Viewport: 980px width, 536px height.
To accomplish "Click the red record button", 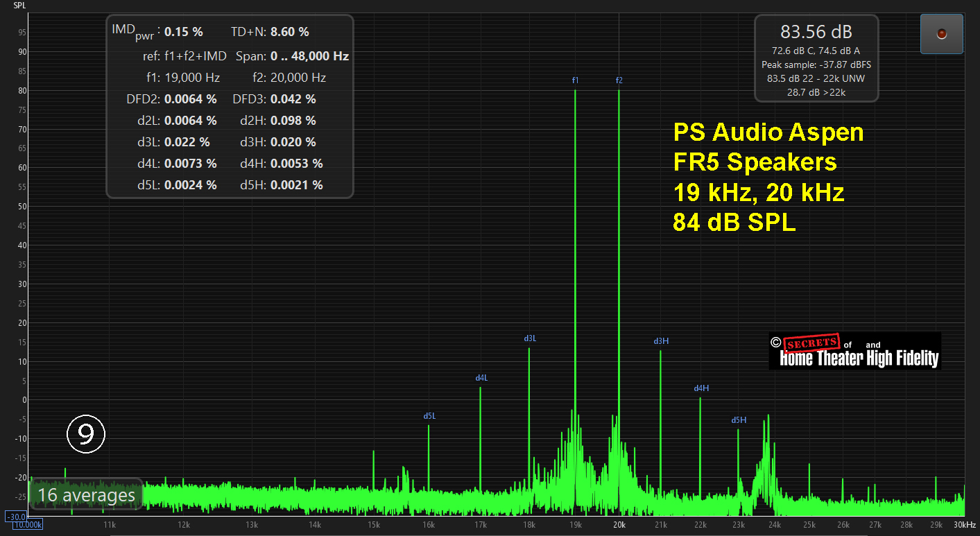I will coord(941,33).
